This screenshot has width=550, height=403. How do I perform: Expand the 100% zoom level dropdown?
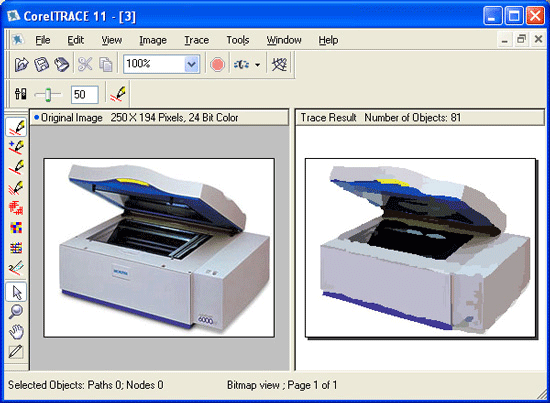[192, 64]
